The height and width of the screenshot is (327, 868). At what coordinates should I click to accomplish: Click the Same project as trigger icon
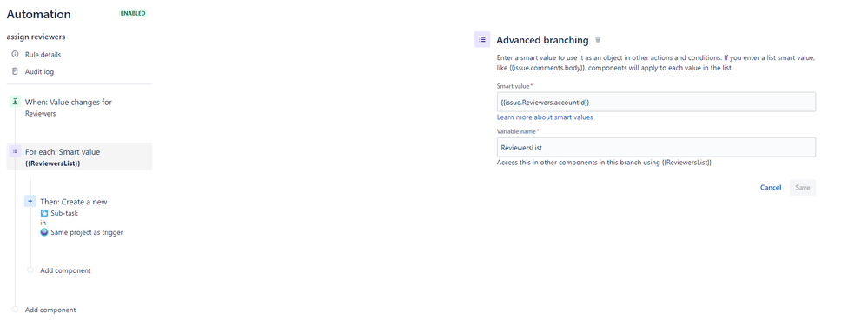click(x=44, y=232)
